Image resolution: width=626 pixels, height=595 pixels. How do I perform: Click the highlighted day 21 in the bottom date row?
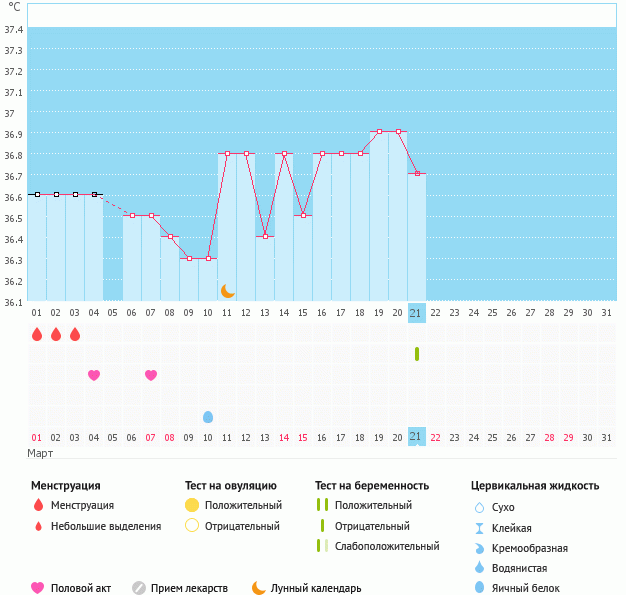tap(417, 437)
